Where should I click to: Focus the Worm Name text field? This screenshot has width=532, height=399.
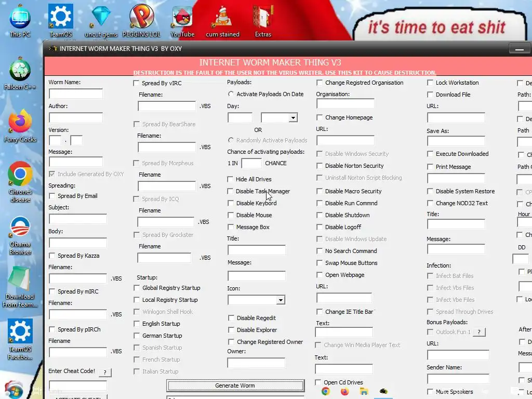[x=76, y=94]
